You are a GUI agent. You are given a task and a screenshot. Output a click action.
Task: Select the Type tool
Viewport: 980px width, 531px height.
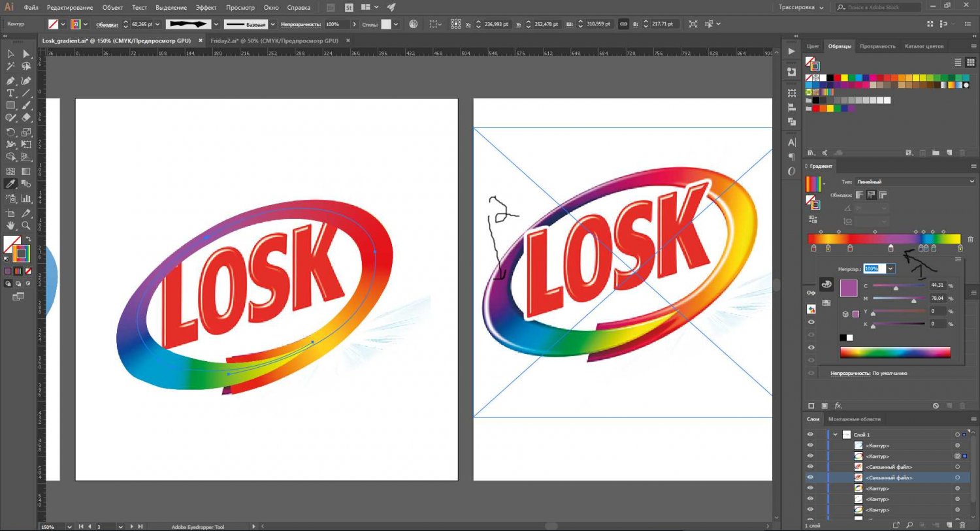[10, 93]
